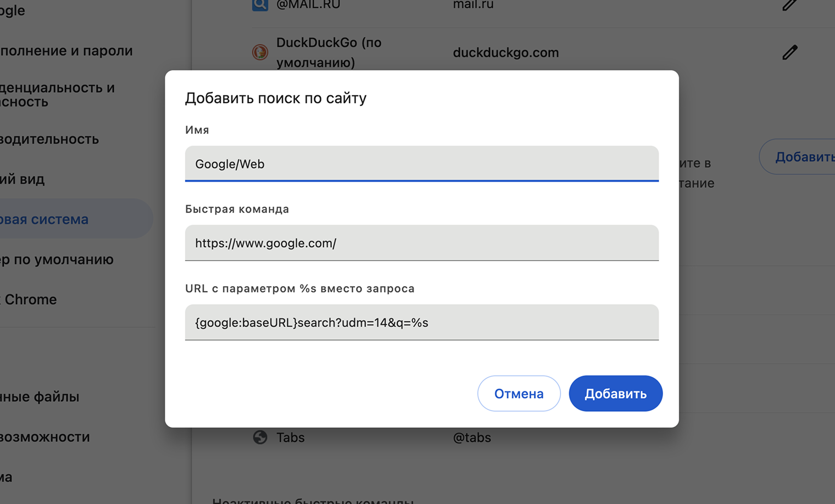Image resolution: width=835 pixels, height=504 pixels.
Task: Open the performance settings section
Action: (x=49, y=139)
